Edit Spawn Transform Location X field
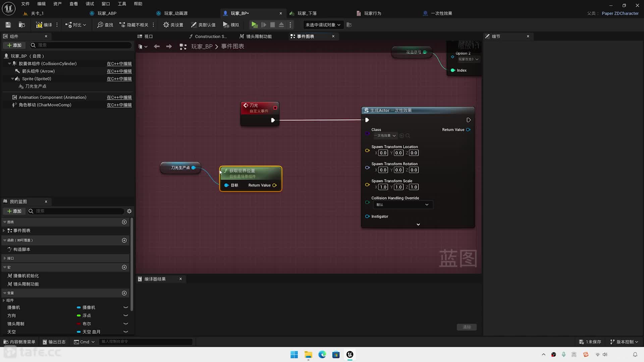The height and width of the screenshot is (362, 644). (383, 153)
